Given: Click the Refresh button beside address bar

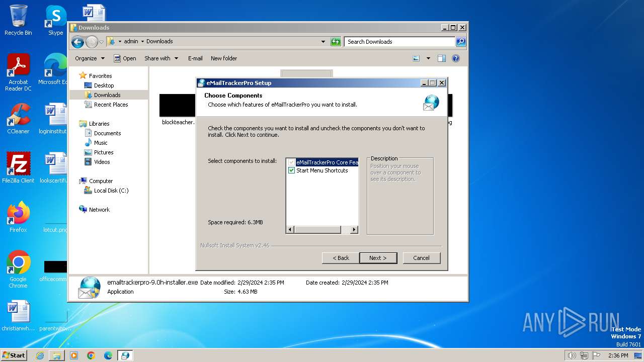Looking at the screenshot, I should pyautogui.click(x=336, y=42).
